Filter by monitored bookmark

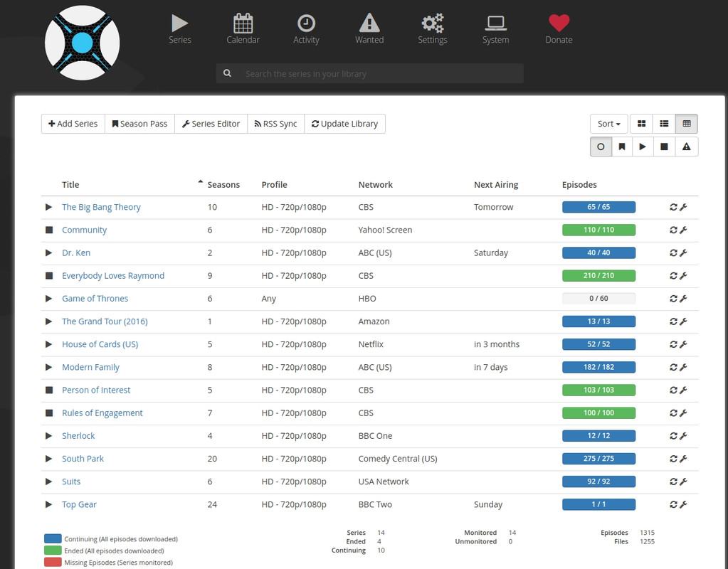(x=622, y=147)
